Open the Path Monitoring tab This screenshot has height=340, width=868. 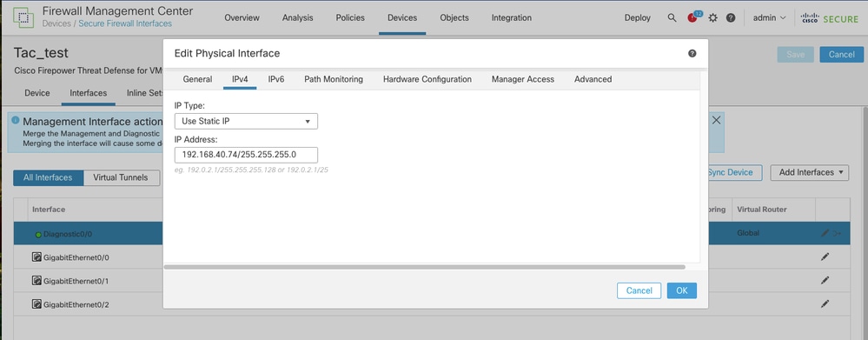(334, 79)
